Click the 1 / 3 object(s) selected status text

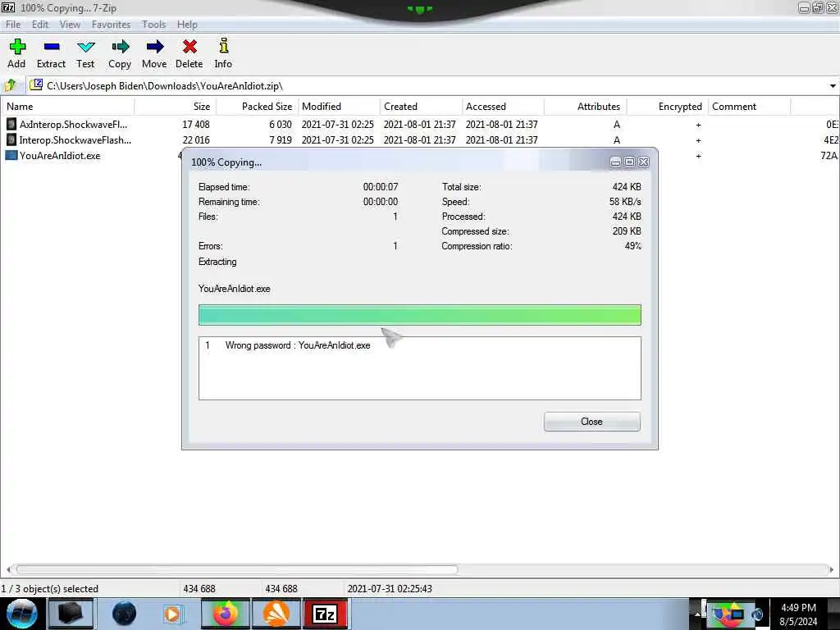pyautogui.click(x=50, y=589)
